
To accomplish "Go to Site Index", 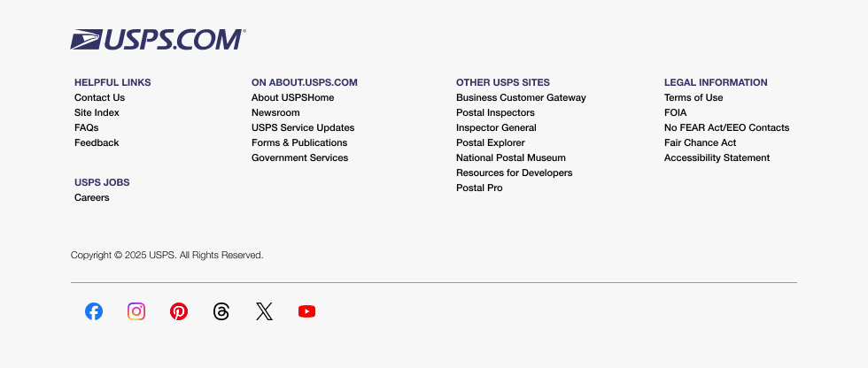I will coord(97,112).
